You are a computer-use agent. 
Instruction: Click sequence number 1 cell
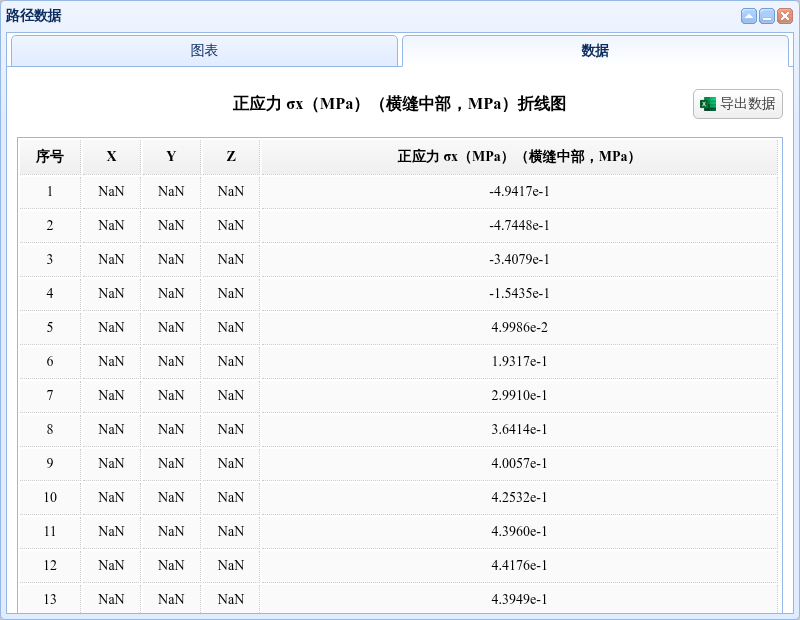click(49, 191)
